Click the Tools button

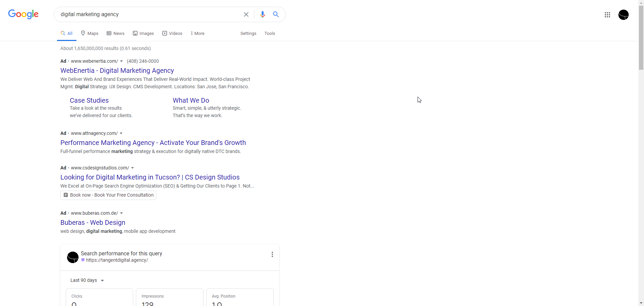click(x=270, y=34)
